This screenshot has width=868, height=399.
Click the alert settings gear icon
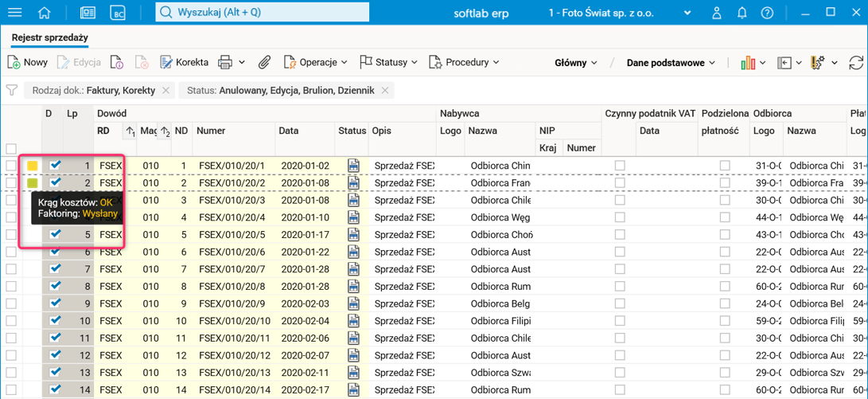click(x=818, y=63)
